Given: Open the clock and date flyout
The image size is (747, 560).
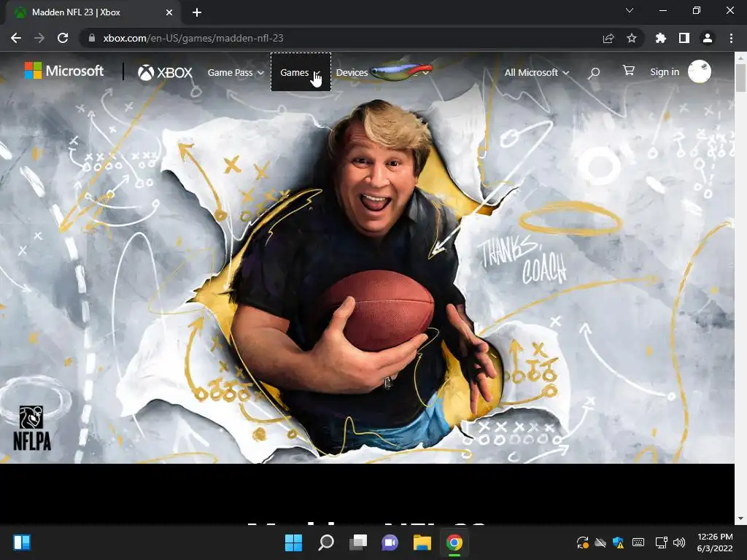Looking at the screenshot, I should coord(715,542).
